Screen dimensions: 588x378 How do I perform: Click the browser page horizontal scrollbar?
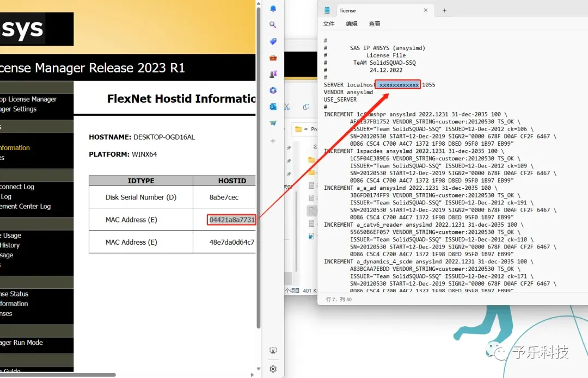coord(58,375)
